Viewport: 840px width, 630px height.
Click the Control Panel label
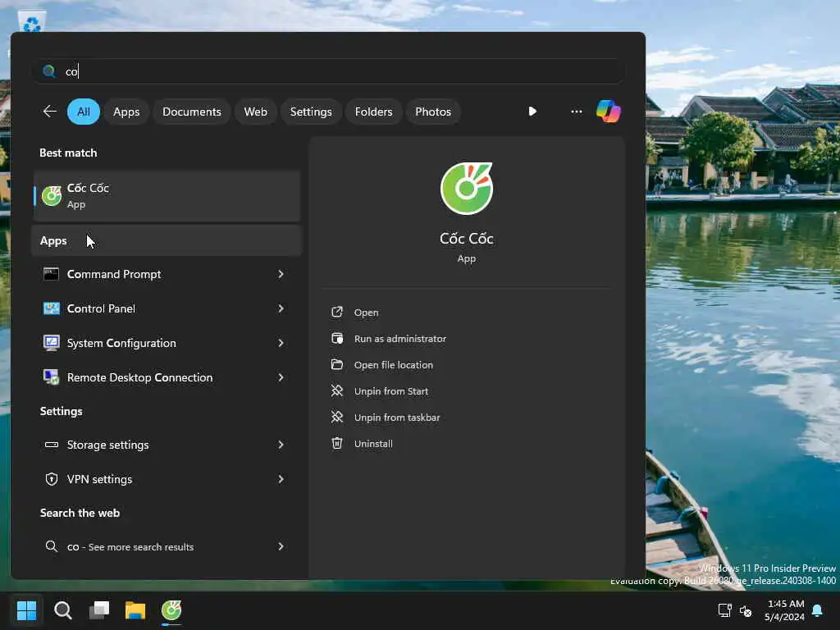point(101,308)
